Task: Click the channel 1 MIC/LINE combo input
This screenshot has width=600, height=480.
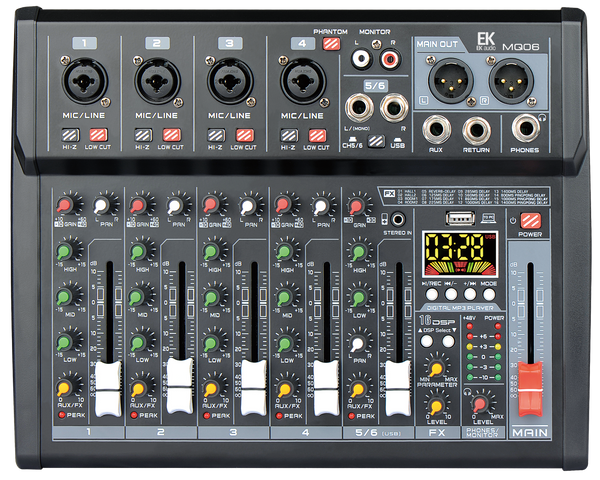Action: tap(86, 80)
